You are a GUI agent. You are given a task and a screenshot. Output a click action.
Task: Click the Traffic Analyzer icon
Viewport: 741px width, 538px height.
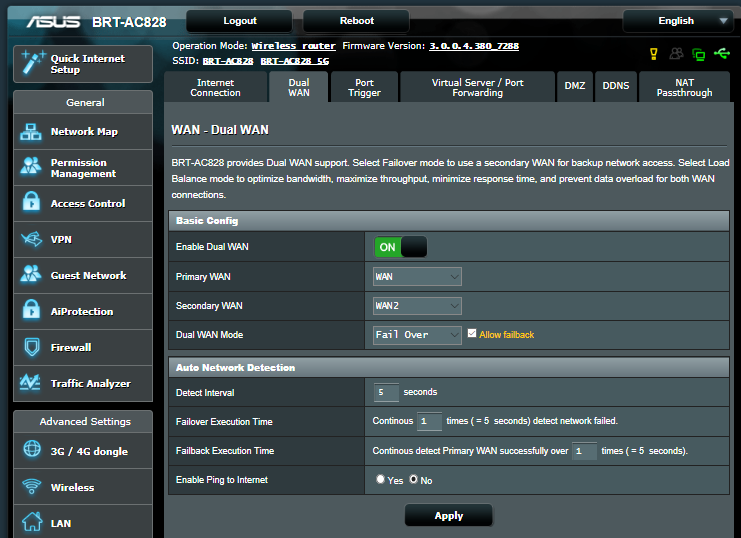[32, 383]
